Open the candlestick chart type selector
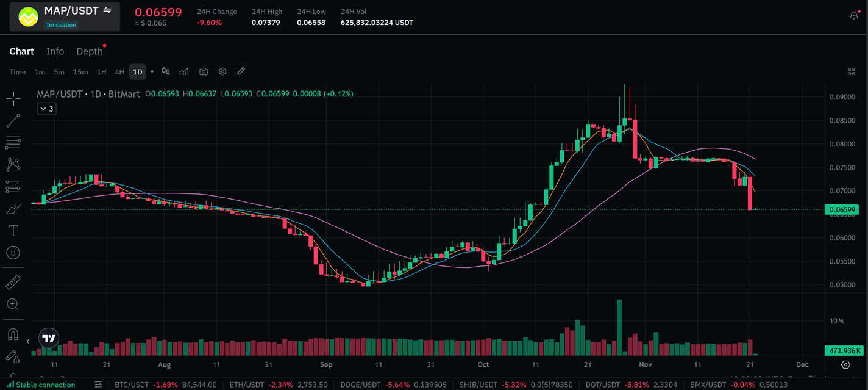 (166, 72)
